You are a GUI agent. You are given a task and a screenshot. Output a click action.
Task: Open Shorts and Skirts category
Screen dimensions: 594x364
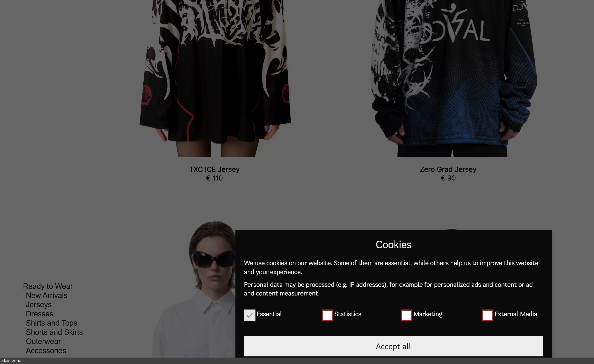click(x=54, y=332)
